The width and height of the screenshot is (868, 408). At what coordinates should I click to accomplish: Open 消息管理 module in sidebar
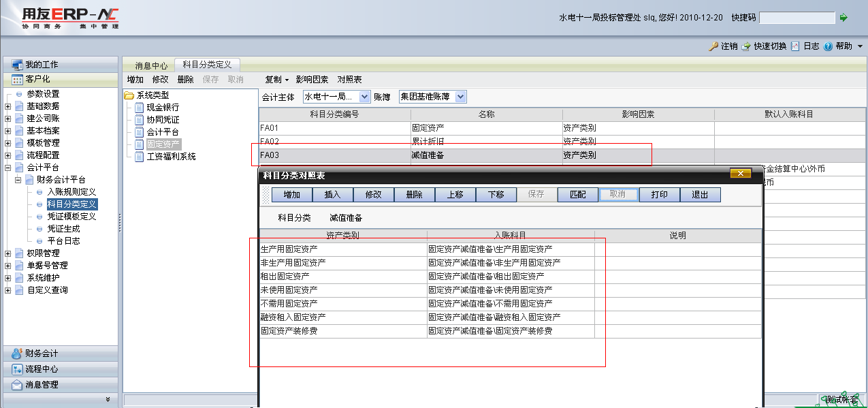tap(41, 385)
